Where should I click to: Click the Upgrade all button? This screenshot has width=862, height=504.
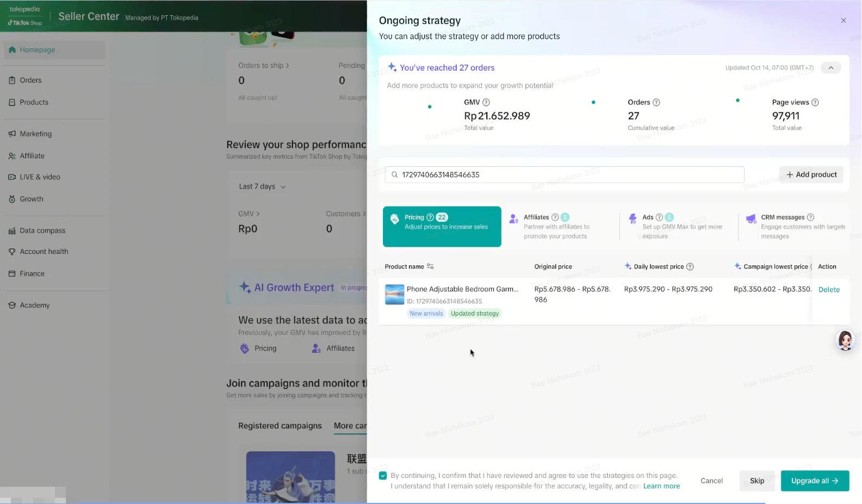[815, 481]
